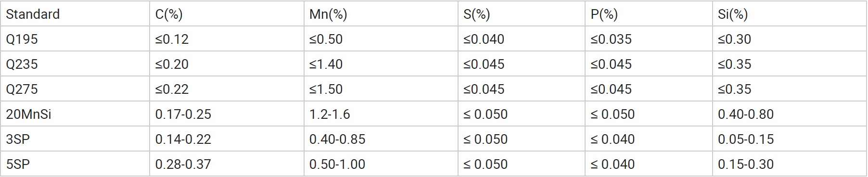Select the 20MnSi standard cell

pyautogui.click(x=75, y=114)
